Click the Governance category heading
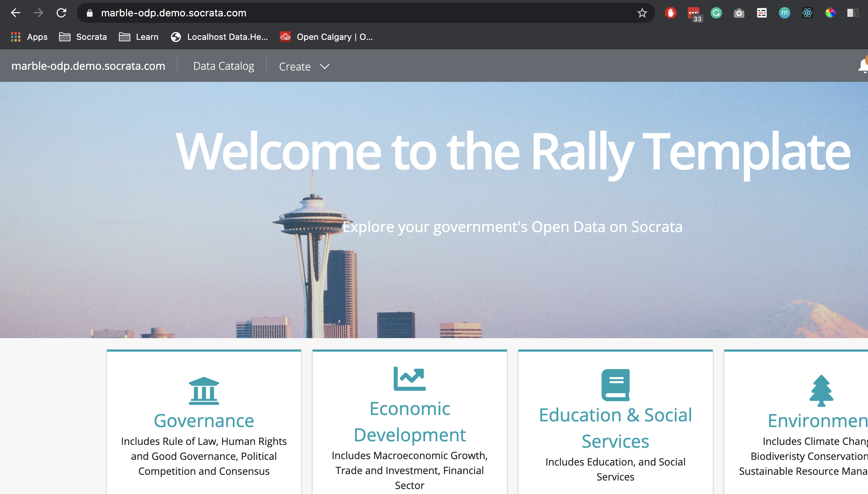Screen dimensions: 868x494 (x=204, y=421)
